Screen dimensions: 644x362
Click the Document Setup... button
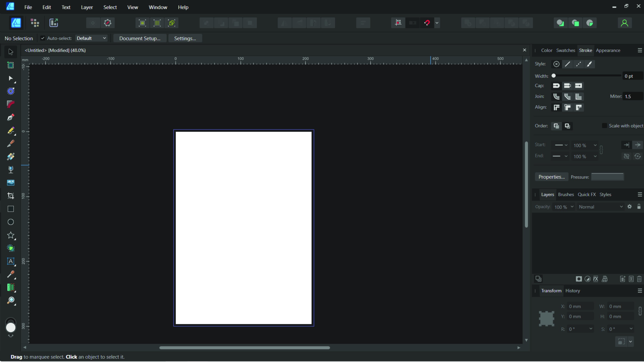point(140,38)
